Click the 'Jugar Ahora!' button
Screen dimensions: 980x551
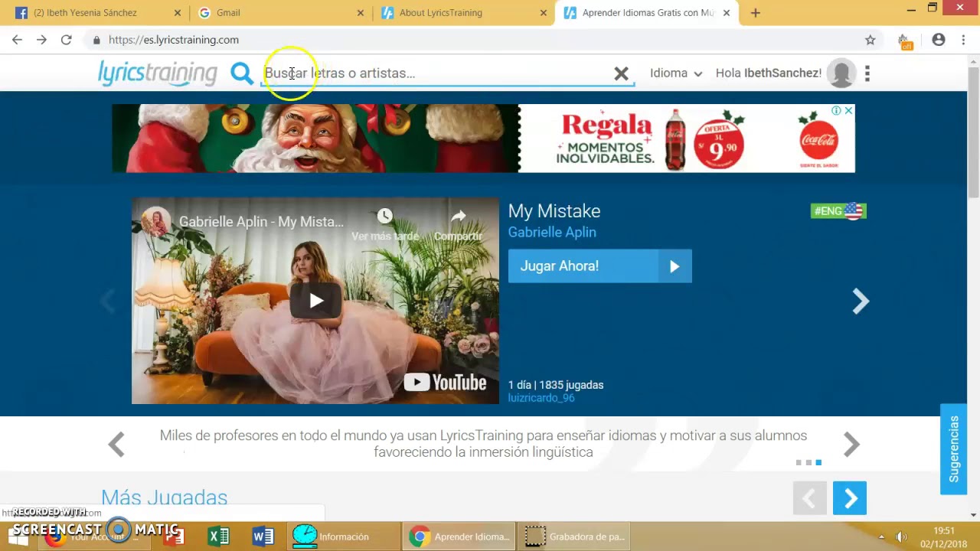599,266
